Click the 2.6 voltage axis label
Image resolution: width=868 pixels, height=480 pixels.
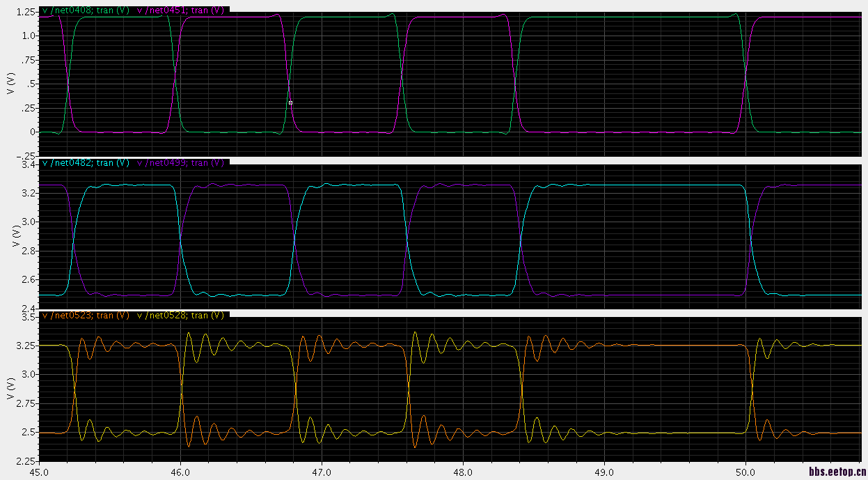29,280
